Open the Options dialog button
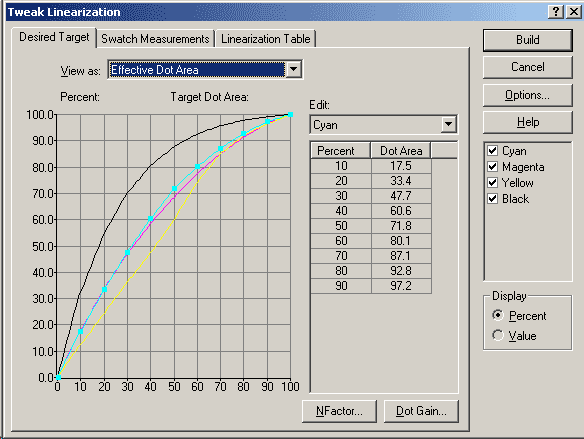The height and width of the screenshot is (439, 584). [528, 95]
